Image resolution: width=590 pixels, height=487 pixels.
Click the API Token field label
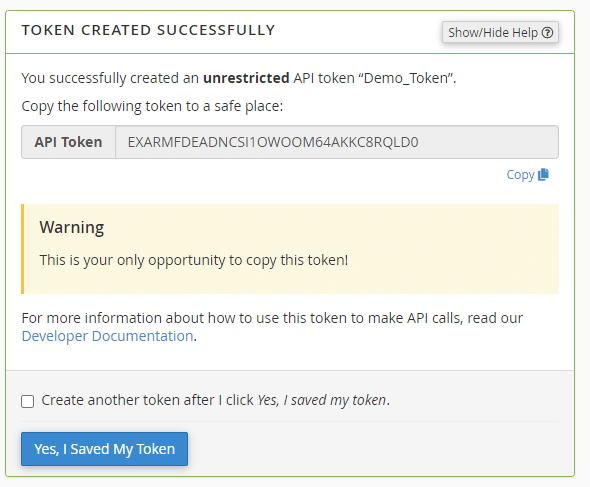(68, 142)
